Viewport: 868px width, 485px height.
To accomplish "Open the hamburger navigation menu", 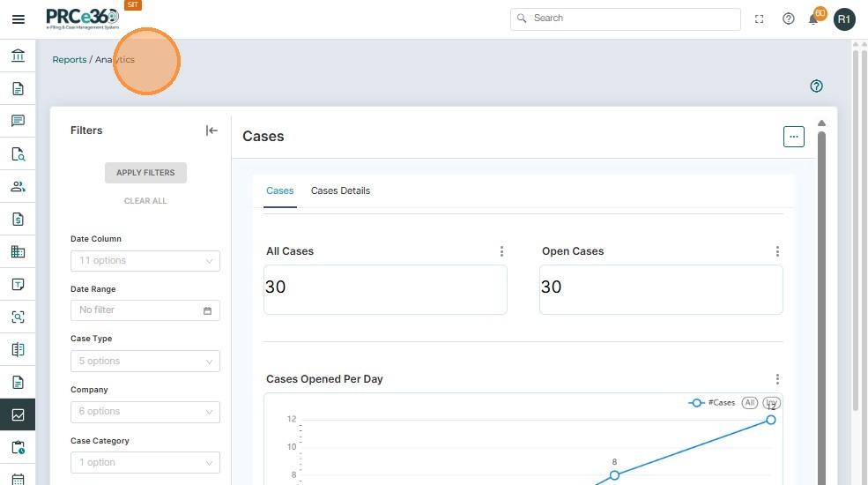I will [x=19, y=19].
